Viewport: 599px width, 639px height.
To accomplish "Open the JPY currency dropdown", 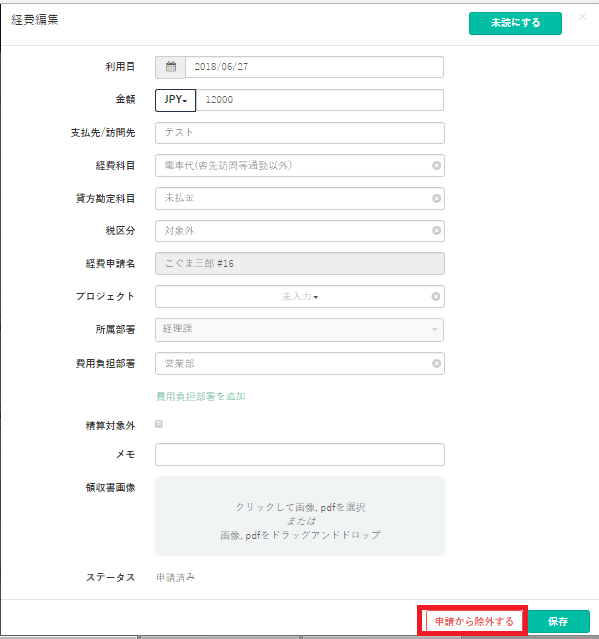I will 175,100.
